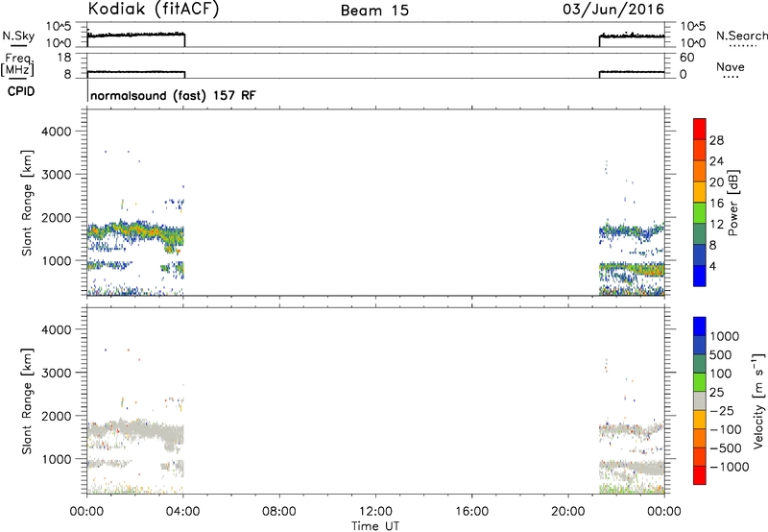
Task: Select '3000' tick on the velocity panel
Action: [x=56, y=373]
